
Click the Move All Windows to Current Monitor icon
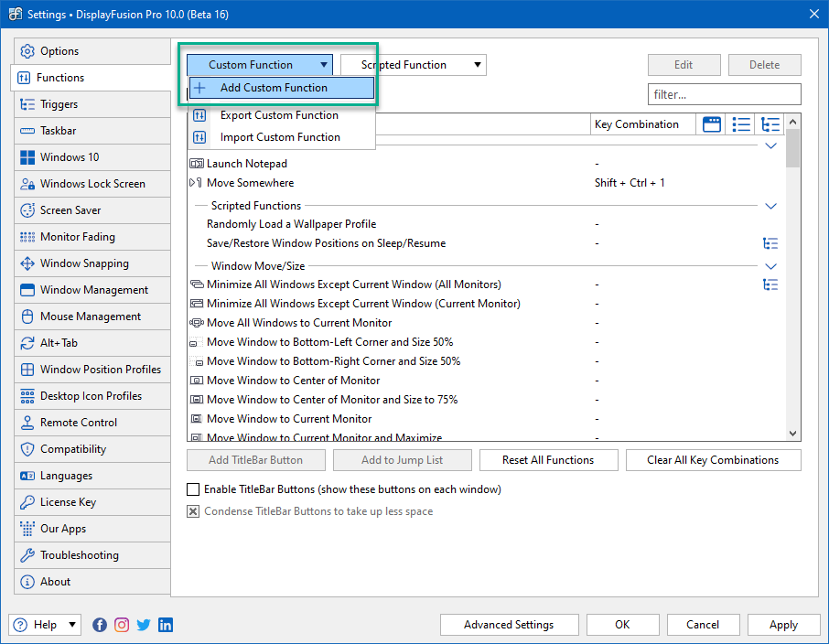pos(196,323)
